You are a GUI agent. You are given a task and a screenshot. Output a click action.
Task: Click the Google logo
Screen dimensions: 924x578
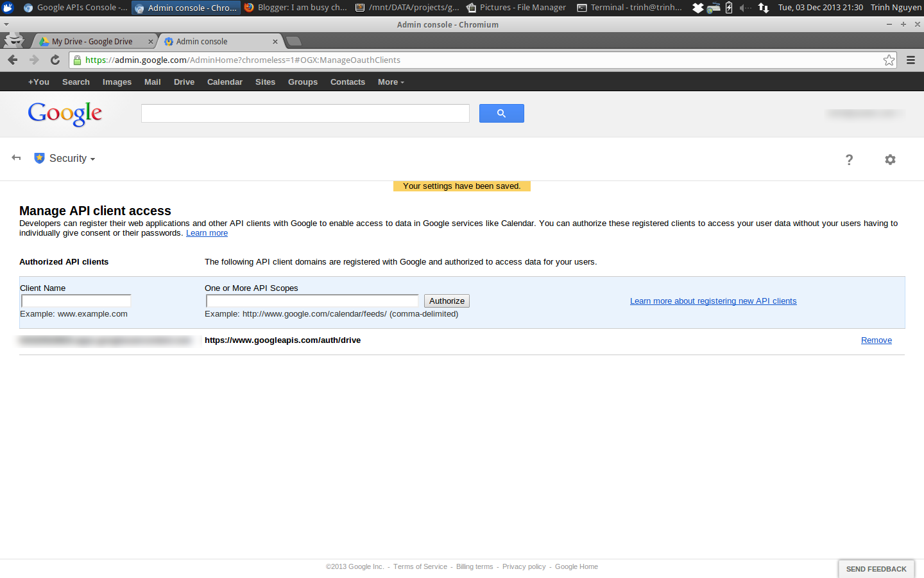pyautogui.click(x=65, y=114)
